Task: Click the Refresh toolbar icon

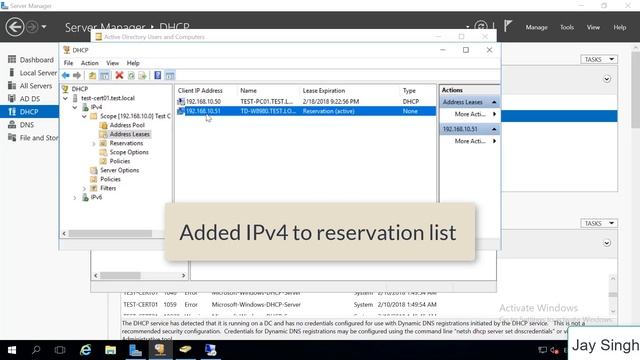Action: [131, 76]
